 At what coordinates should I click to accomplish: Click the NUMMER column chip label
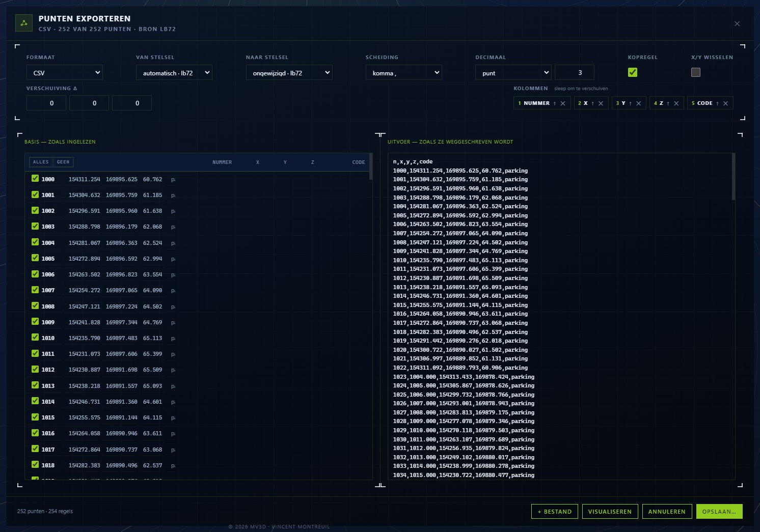tap(537, 103)
